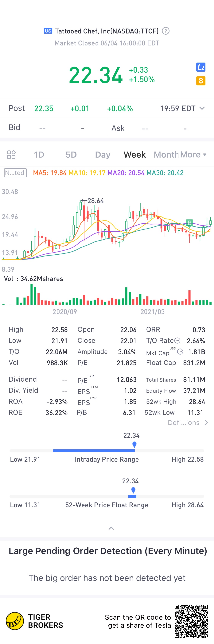The image size is (214, 644).
Task: Tap 'Scan the QR code' promo text
Action: point(138,621)
